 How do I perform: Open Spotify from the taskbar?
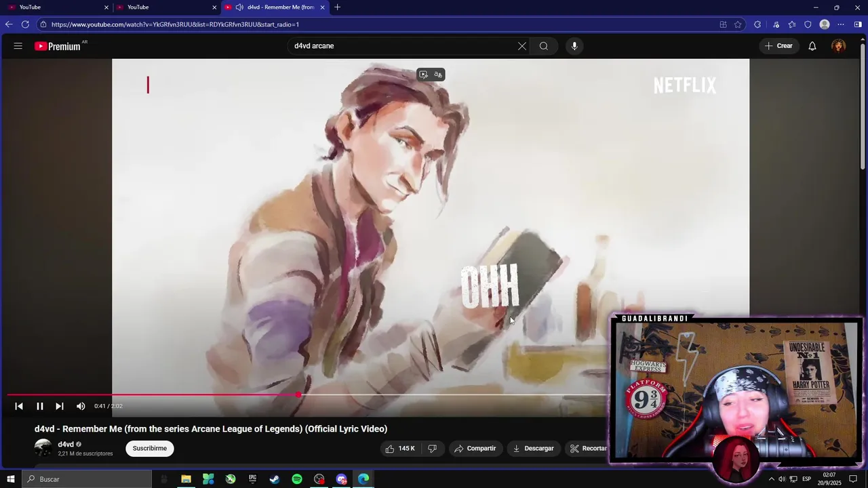pos(297,479)
